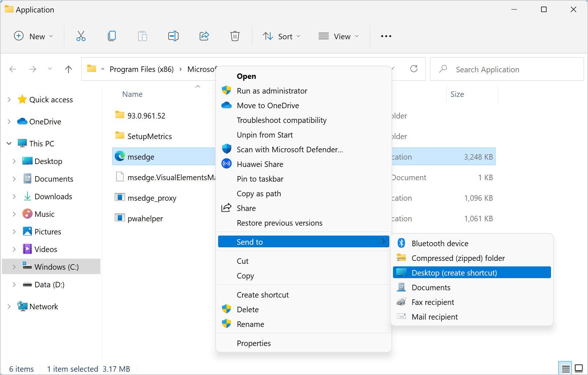
Task: Rename the file via the toolbar Rename icon
Action: pyautogui.click(x=173, y=36)
